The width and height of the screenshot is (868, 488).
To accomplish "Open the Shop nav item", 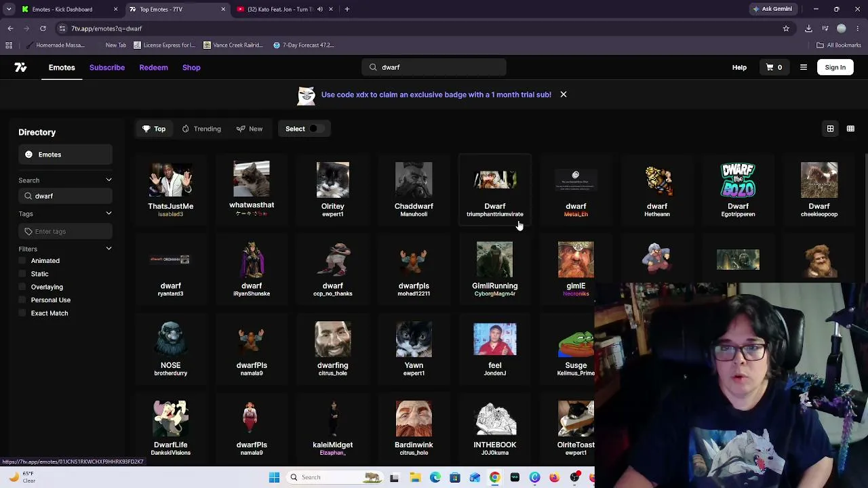I will (x=191, y=67).
